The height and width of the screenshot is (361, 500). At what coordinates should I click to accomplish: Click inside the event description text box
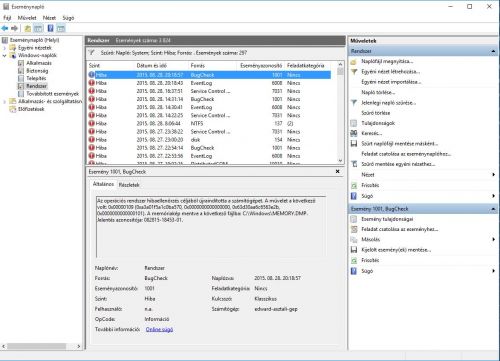point(211,227)
